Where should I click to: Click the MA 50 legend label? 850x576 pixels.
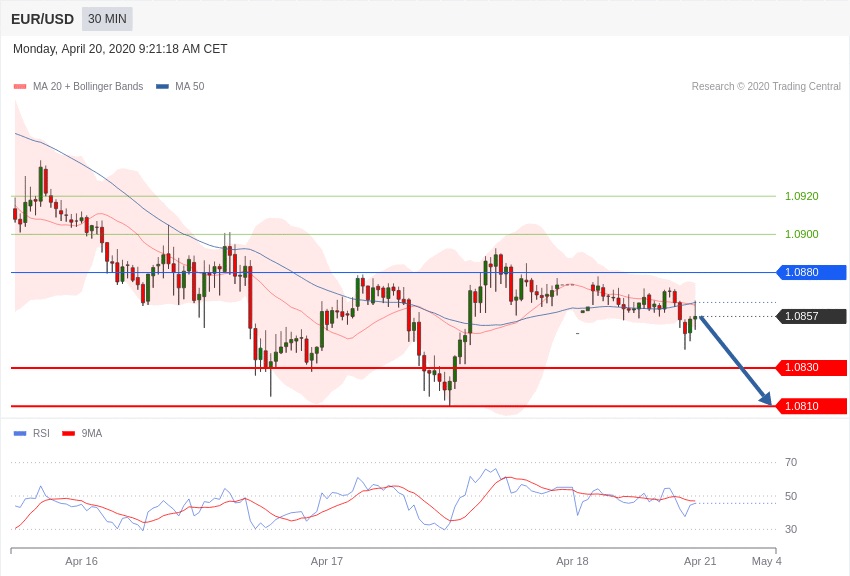pos(190,87)
